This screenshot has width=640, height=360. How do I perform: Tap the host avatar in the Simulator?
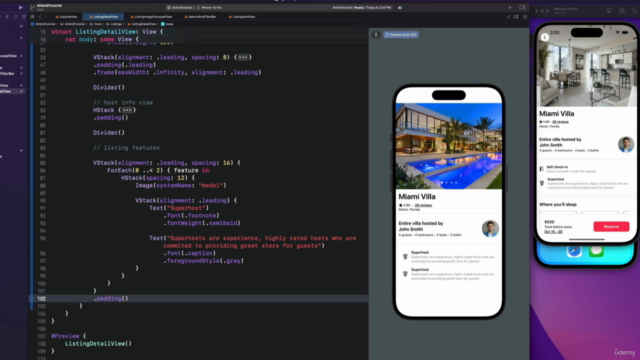pyautogui.click(x=626, y=144)
